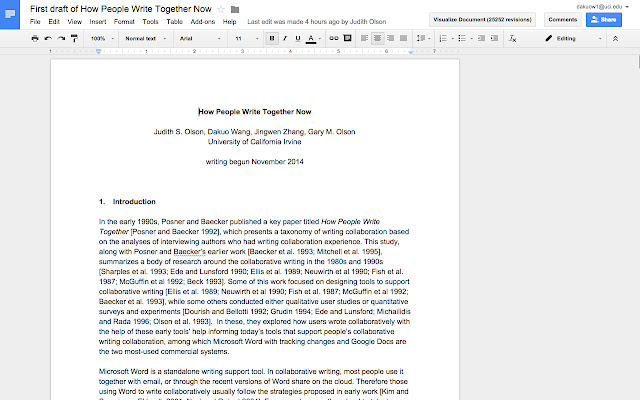Apply a numbered list

(x=443, y=38)
